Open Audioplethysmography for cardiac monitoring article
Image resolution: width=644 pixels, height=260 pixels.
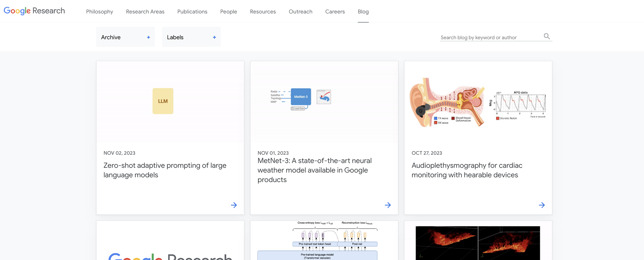coord(467,170)
